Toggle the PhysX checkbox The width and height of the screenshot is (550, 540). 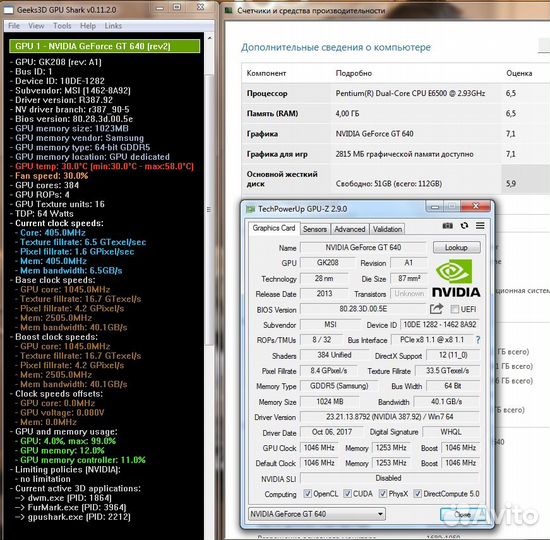coord(383,494)
